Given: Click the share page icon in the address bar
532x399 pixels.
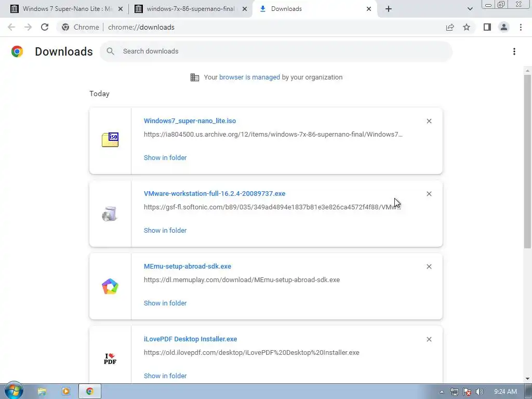Looking at the screenshot, I should 450,27.
